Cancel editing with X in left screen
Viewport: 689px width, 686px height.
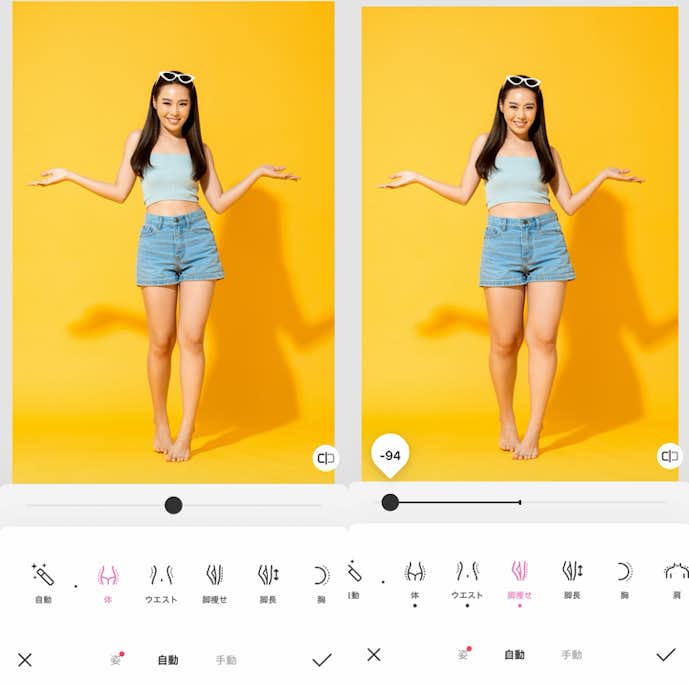[25, 660]
